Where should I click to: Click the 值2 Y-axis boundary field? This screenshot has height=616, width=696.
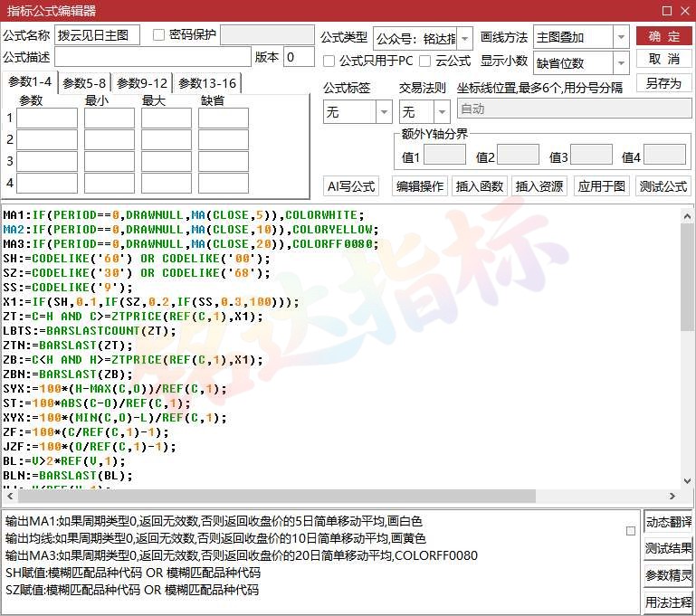tap(518, 155)
